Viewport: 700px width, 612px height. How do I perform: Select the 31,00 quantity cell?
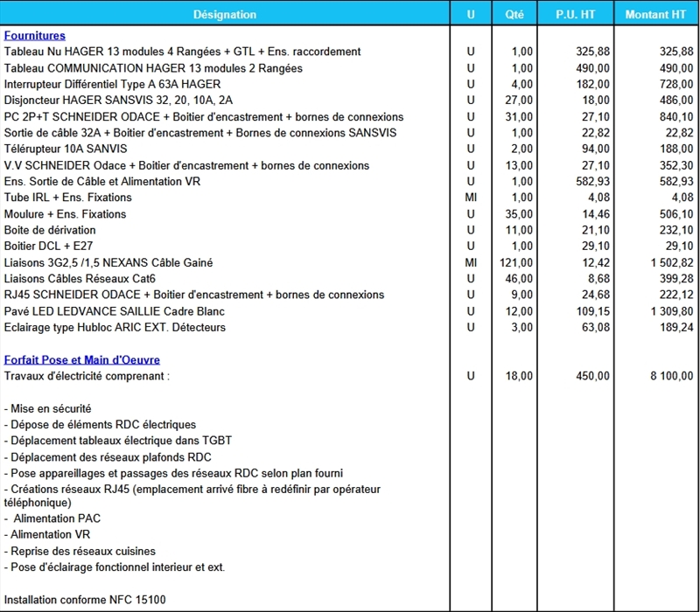[519, 117]
